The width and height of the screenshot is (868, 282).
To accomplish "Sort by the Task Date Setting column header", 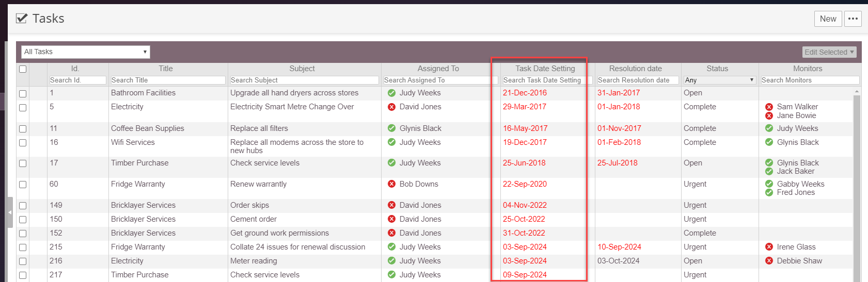I will 545,69.
